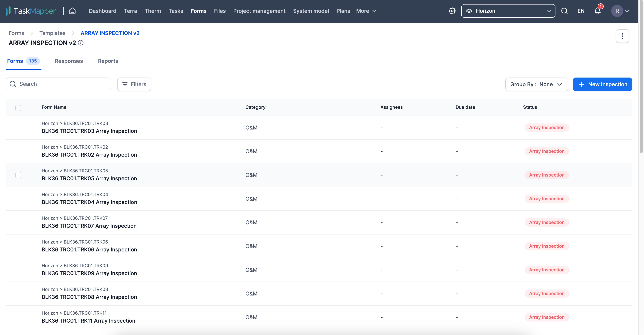Open BLK36.TRC01.TRK04 Array Inspection form
The height and width of the screenshot is (335, 644).
click(89, 202)
